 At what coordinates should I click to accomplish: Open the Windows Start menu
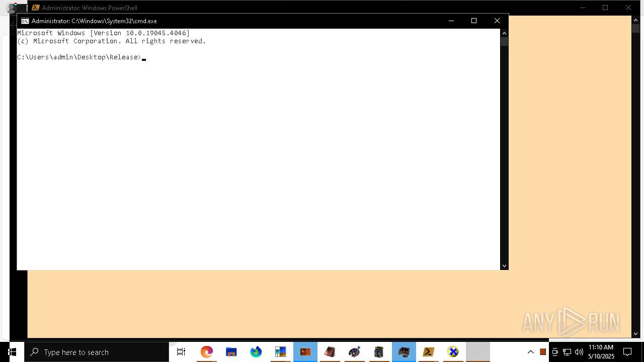[x=12, y=352]
